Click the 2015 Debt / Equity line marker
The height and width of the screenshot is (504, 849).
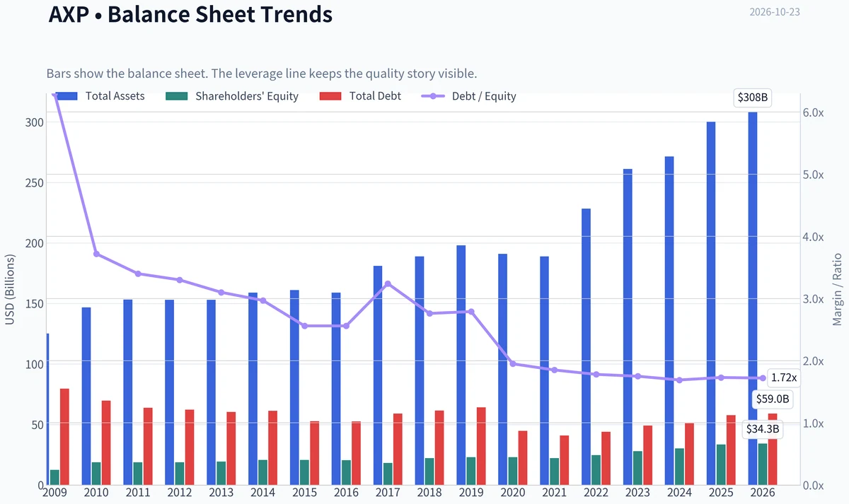tap(304, 326)
